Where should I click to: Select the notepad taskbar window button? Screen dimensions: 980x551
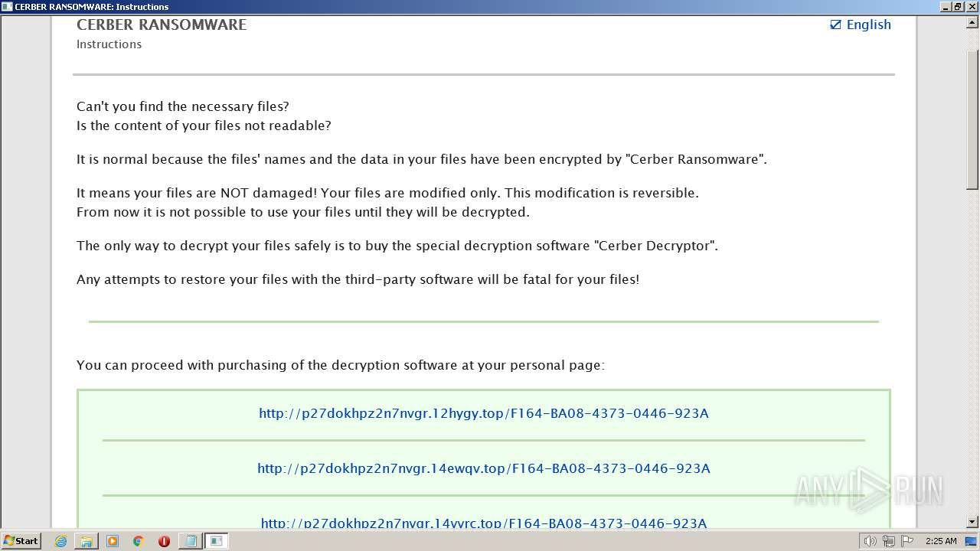191,541
